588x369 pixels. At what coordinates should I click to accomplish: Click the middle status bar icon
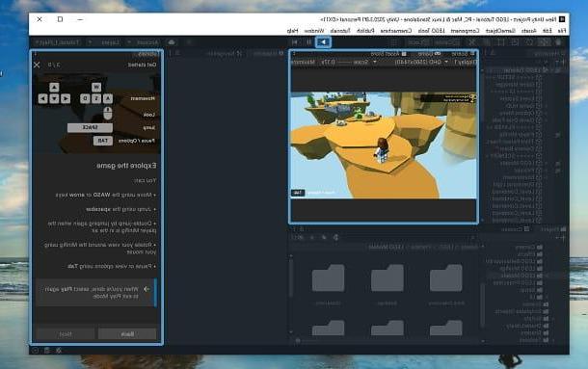(47, 351)
